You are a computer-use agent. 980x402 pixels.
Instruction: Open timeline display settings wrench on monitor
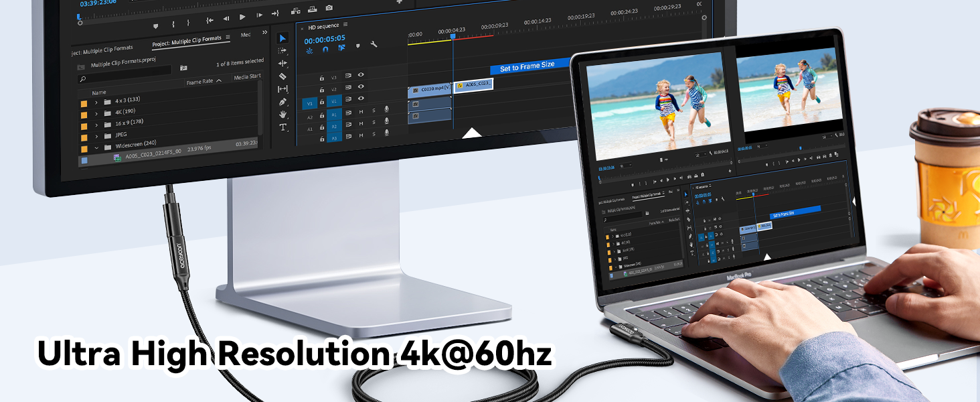(x=374, y=44)
